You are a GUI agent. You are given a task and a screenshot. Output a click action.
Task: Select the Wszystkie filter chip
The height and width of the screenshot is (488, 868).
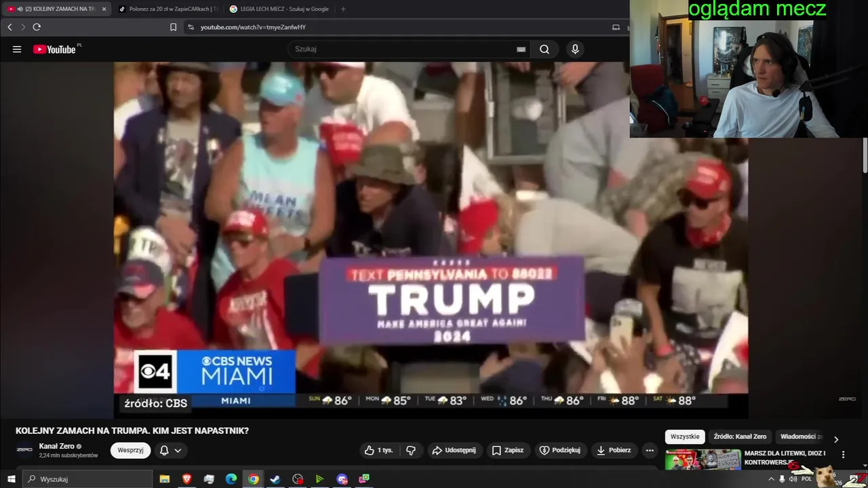click(x=685, y=436)
